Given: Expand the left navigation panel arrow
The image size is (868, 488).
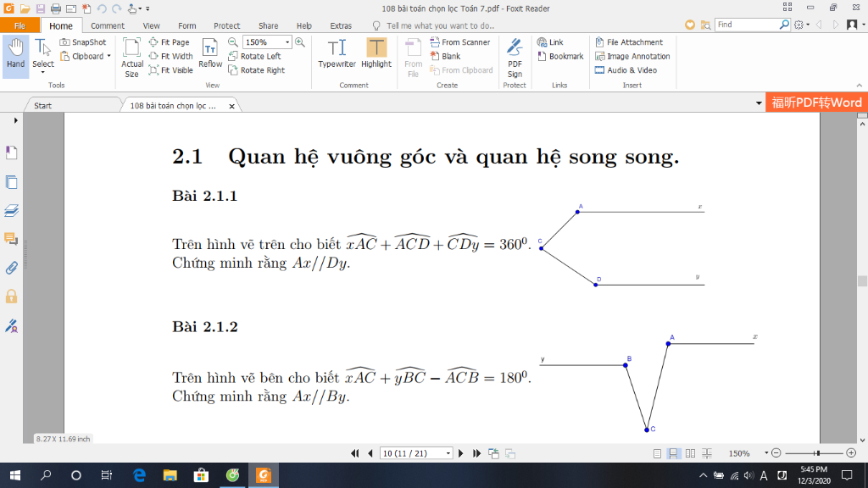Looking at the screenshot, I should click(15, 120).
